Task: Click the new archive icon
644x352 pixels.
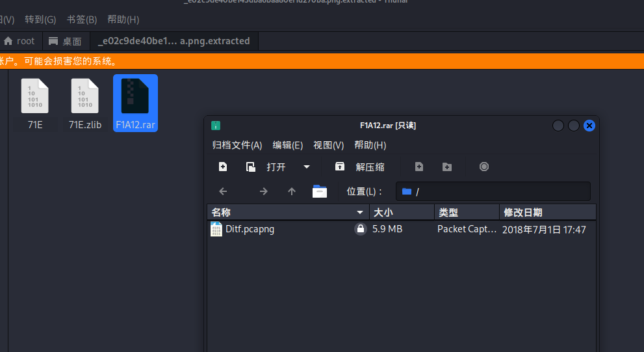Action: pyautogui.click(x=223, y=167)
